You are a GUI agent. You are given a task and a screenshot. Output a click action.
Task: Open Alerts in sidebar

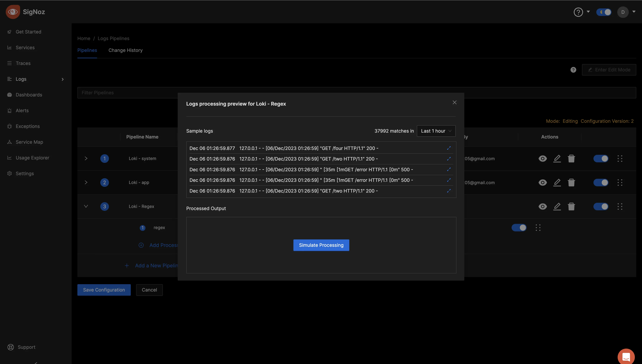tap(22, 110)
